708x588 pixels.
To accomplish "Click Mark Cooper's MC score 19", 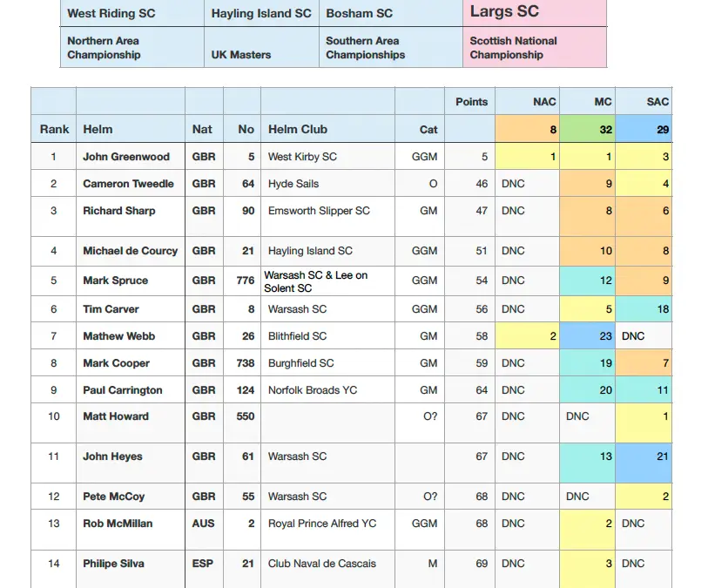I will 588,362.
